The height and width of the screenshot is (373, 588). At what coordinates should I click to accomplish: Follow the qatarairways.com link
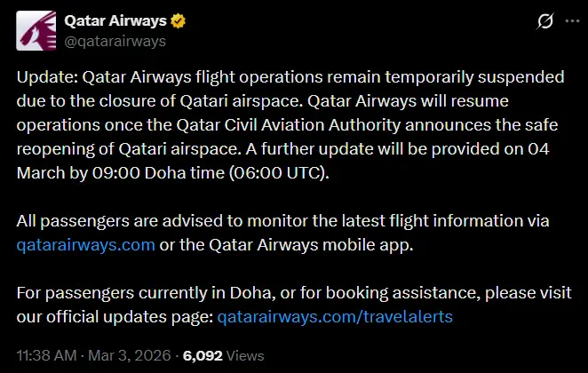pos(86,244)
